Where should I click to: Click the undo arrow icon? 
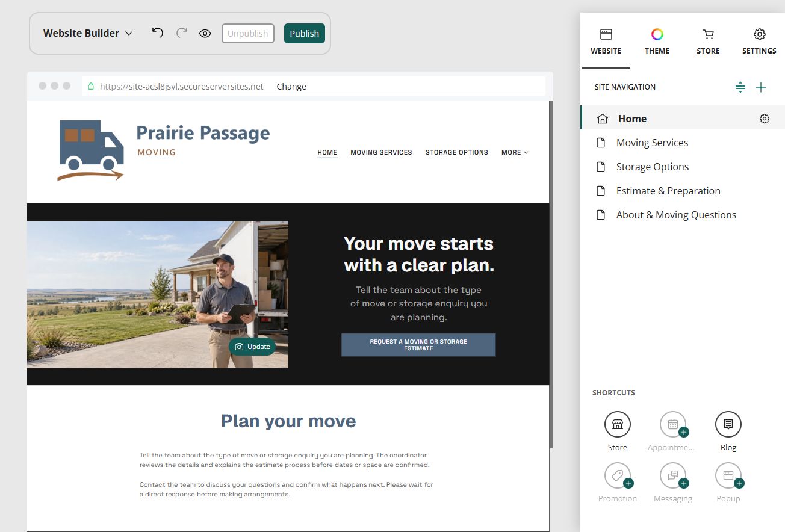(158, 33)
